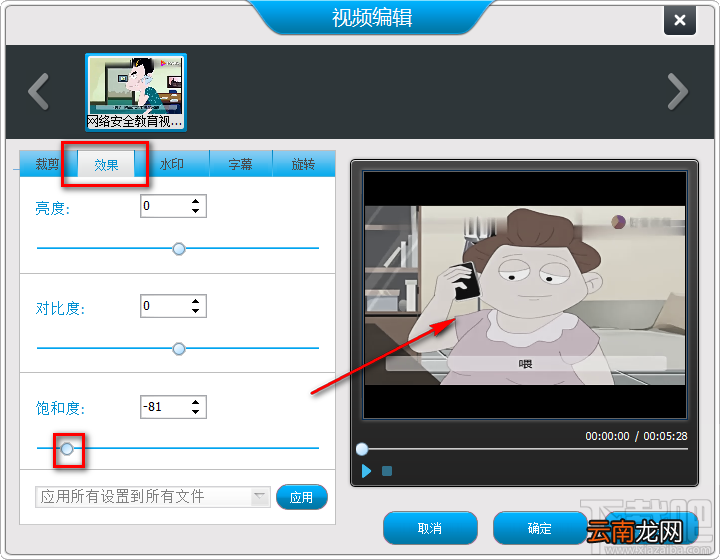Play the video preview
The width and height of the screenshot is (720, 560).
366,471
